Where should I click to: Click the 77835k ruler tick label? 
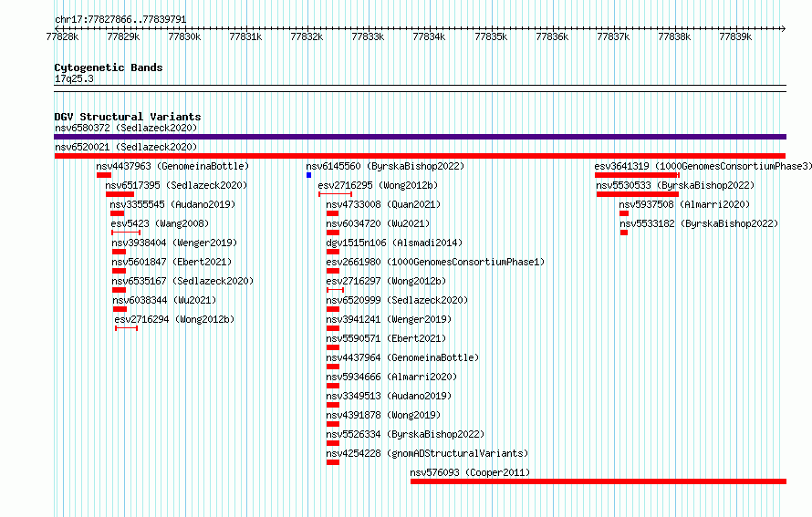491,36
